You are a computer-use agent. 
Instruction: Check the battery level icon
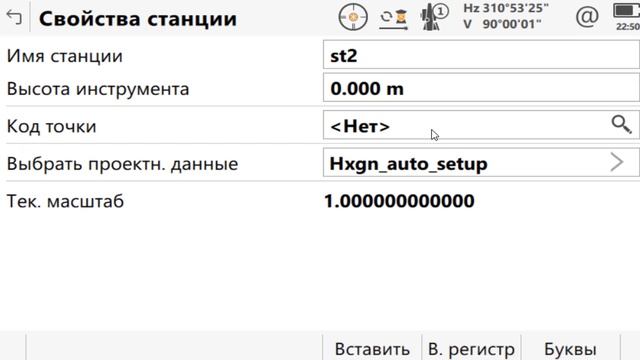pos(627,10)
